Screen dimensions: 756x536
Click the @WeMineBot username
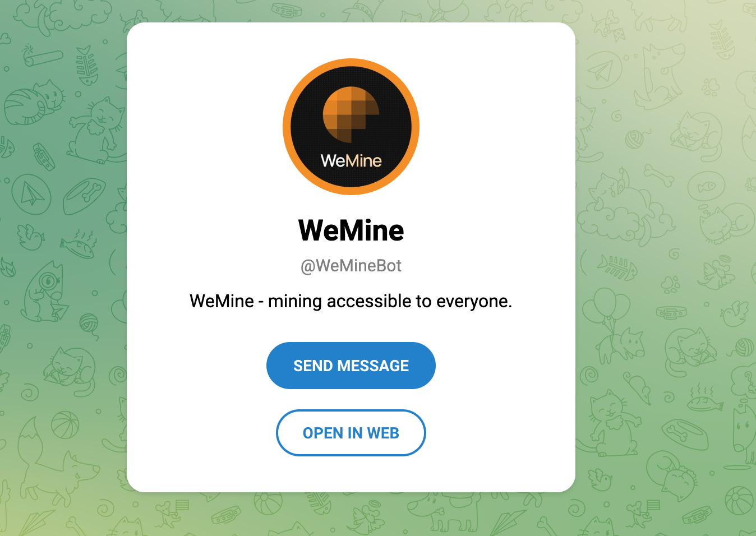(351, 266)
